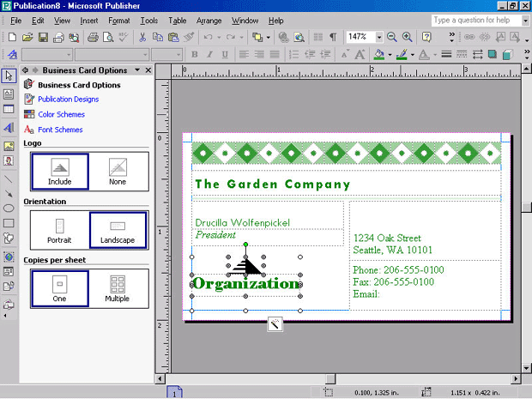Viewport: 532px width, 399px height.
Task: Select the Line drawing tool
Action: pyautogui.click(x=9, y=178)
